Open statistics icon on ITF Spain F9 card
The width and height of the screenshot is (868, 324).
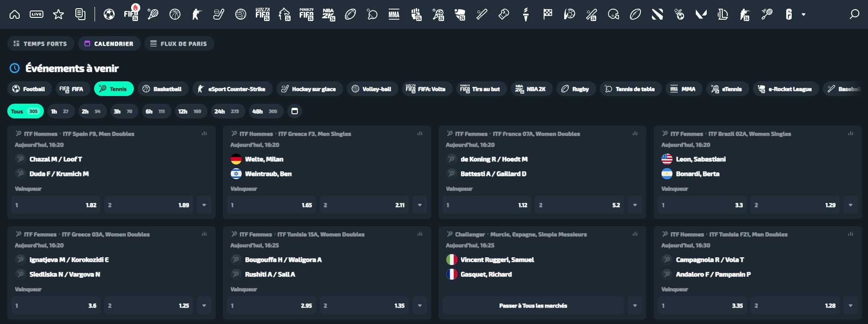coord(204,133)
